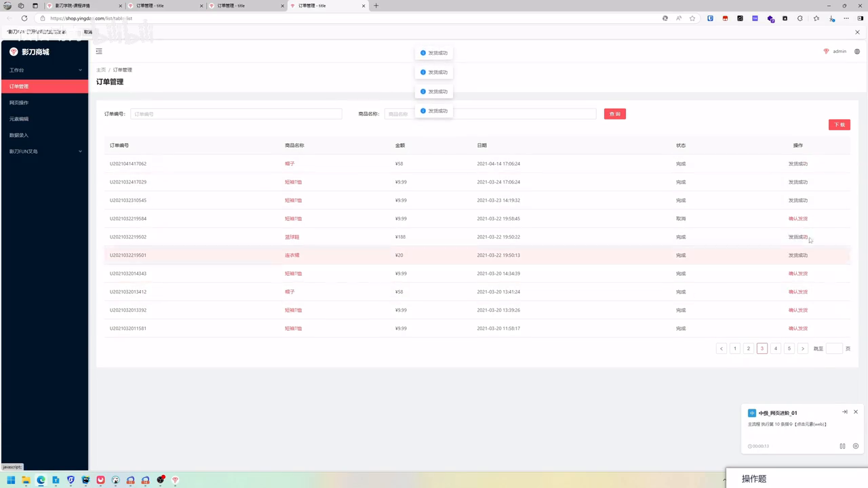Open a new browser tab with the plus
The image size is (868, 488).
[376, 5]
